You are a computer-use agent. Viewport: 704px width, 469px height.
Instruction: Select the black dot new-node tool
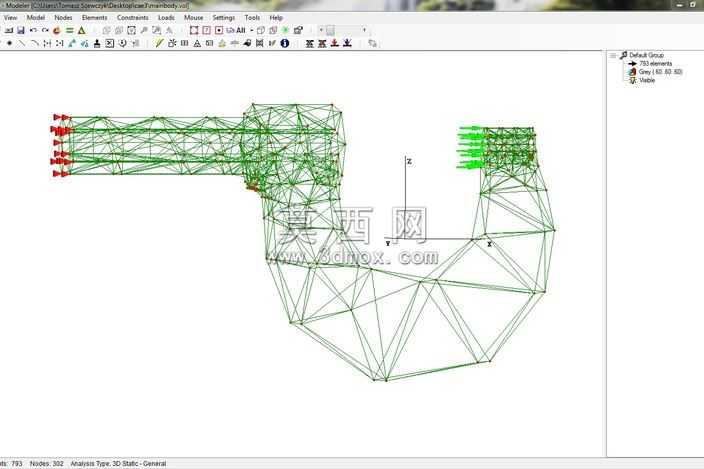(9, 44)
